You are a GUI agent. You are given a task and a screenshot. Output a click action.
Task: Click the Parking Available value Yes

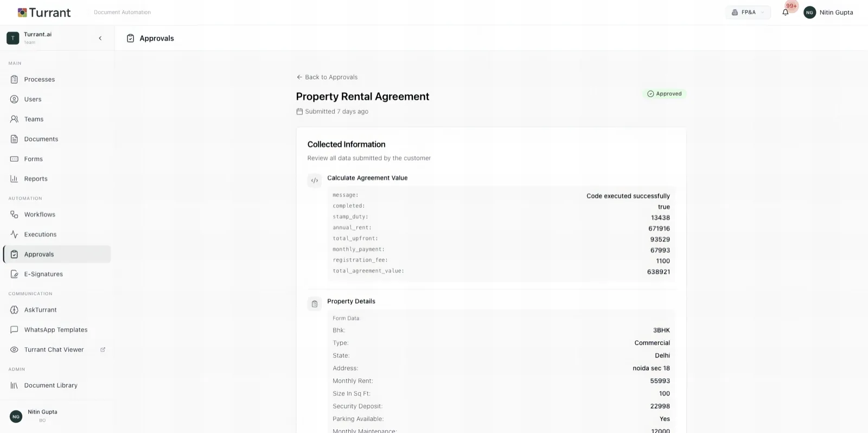pyautogui.click(x=665, y=419)
